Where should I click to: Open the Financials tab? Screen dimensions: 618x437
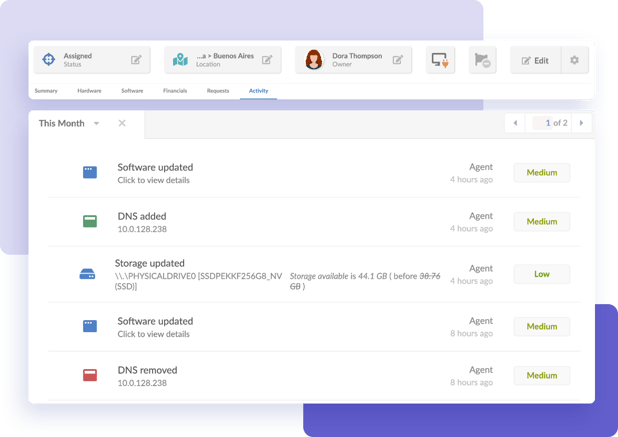click(175, 91)
